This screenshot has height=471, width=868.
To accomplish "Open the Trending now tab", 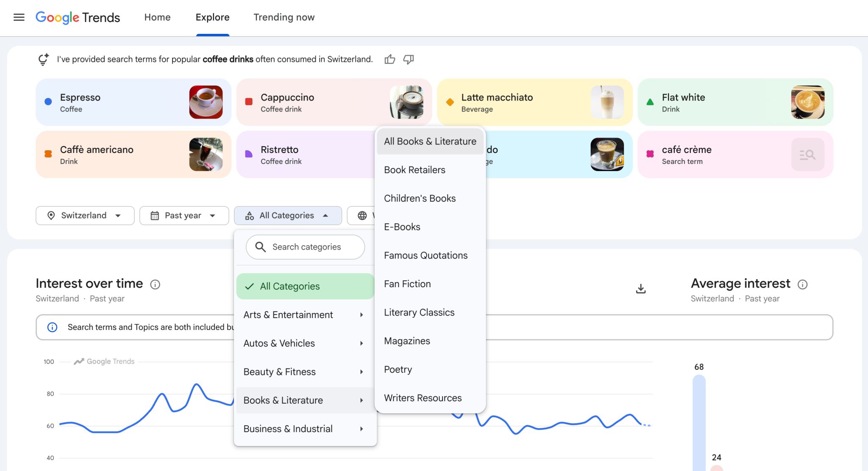I will (x=284, y=17).
